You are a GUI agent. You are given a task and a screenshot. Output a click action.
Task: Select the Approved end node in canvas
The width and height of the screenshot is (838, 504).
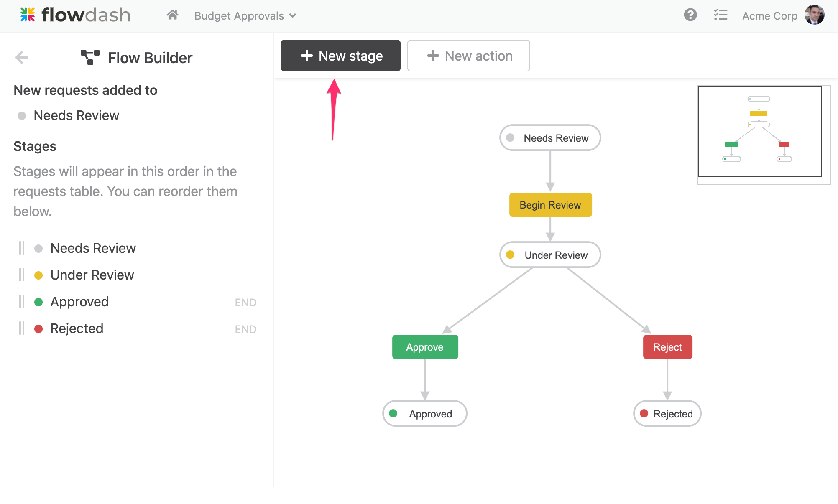click(x=425, y=414)
